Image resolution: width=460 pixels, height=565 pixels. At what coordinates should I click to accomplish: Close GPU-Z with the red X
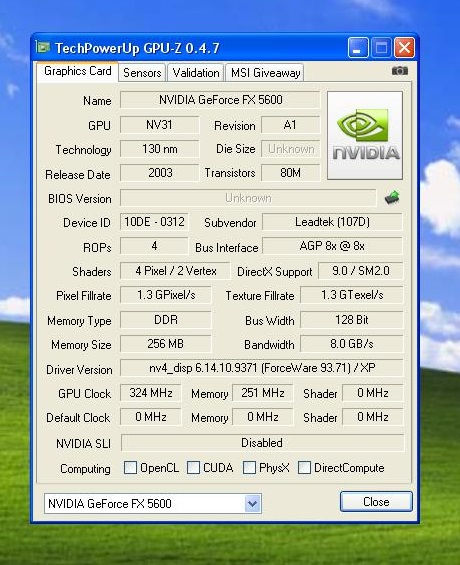[405, 48]
